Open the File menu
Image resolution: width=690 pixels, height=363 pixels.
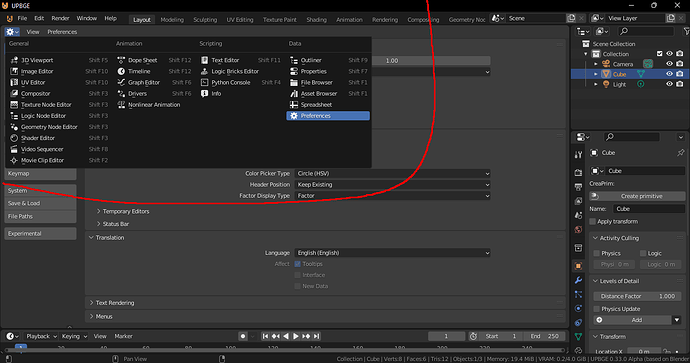point(22,18)
